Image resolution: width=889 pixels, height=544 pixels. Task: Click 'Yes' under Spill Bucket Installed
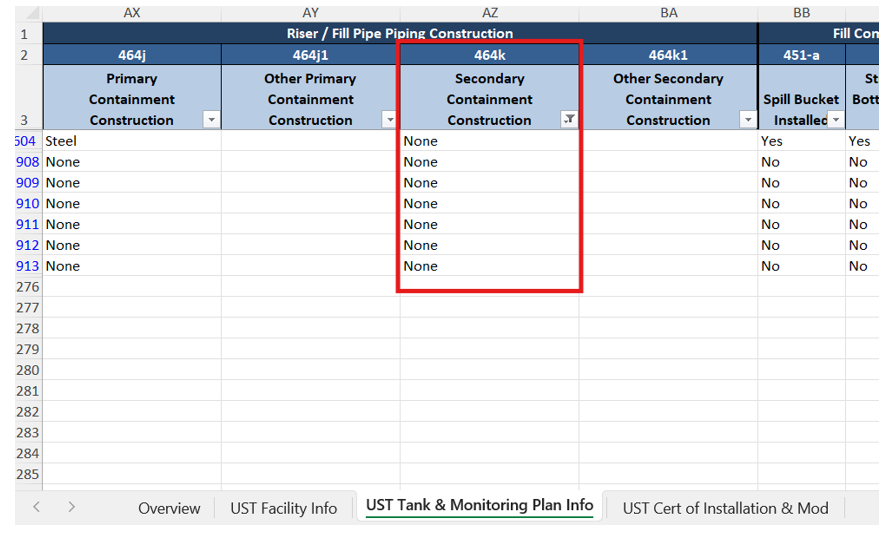coord(802,141)
